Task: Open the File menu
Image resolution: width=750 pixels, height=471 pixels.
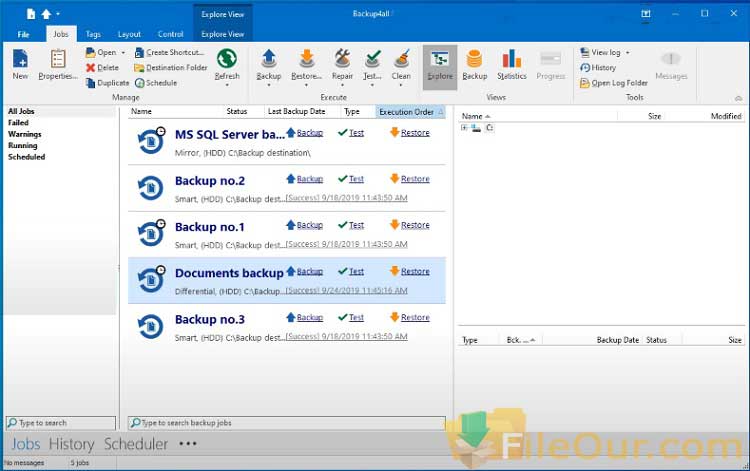Action: pyautogui.click(x=23, y=34)
